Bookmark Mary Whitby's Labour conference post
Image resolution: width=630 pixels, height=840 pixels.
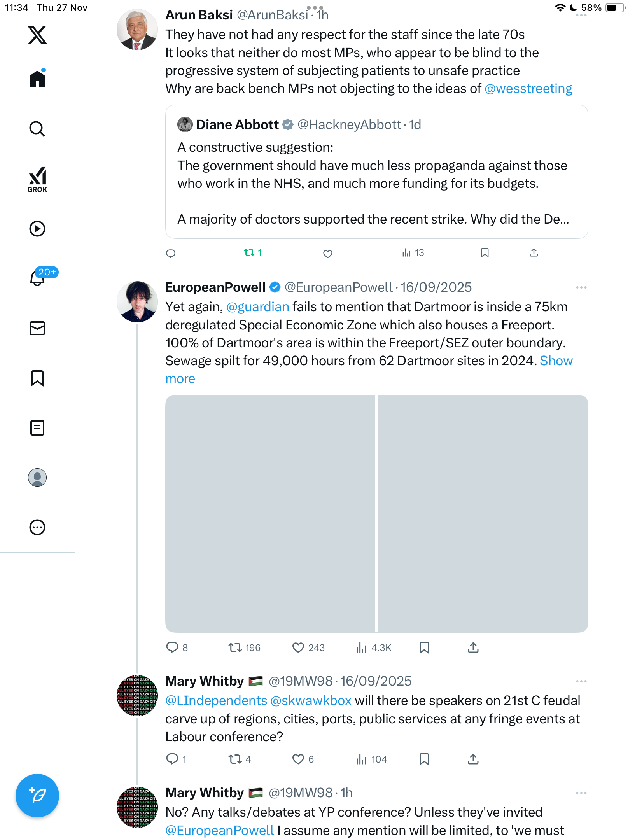click(x=424, y=759)
